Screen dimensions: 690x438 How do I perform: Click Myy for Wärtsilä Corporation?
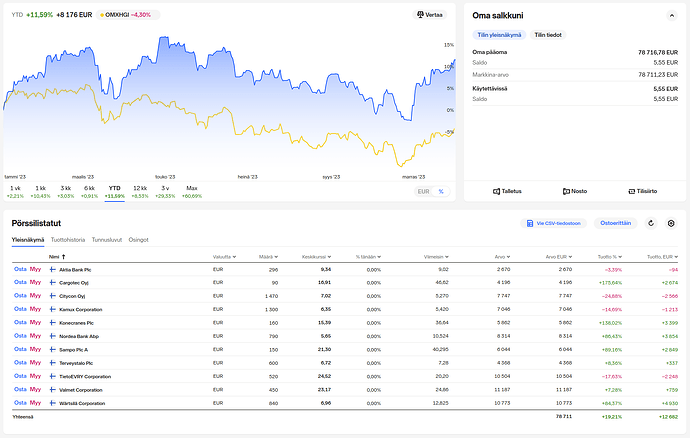pyautogui.click(x=35, y=403)
